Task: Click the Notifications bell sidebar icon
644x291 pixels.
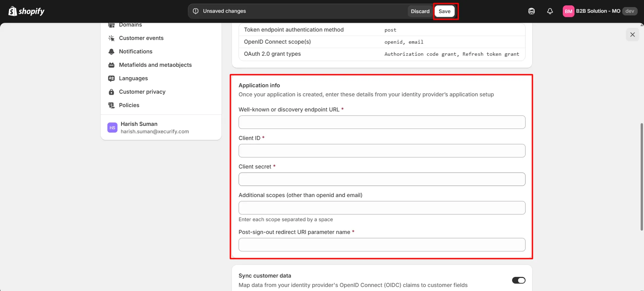Action: [x=111, y=52]
